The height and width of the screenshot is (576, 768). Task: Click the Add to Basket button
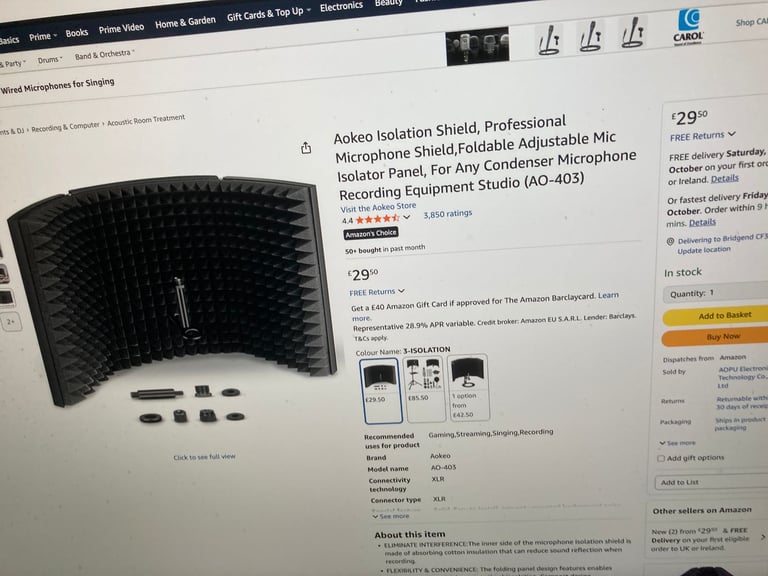[716, 316]
